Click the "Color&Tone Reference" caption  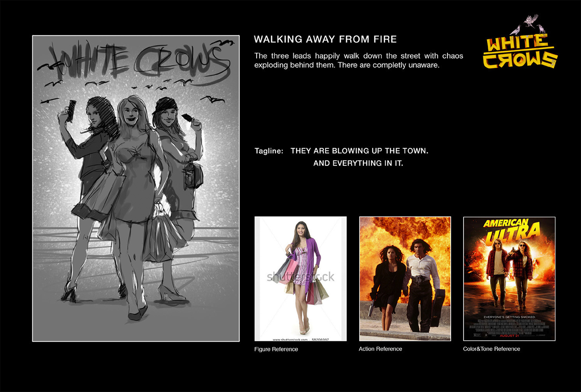[491, 349]
